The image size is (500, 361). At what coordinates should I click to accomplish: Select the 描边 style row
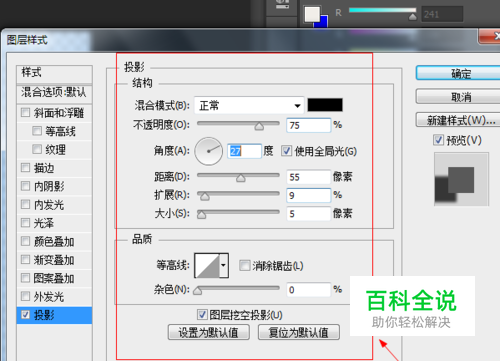point(54,168)
